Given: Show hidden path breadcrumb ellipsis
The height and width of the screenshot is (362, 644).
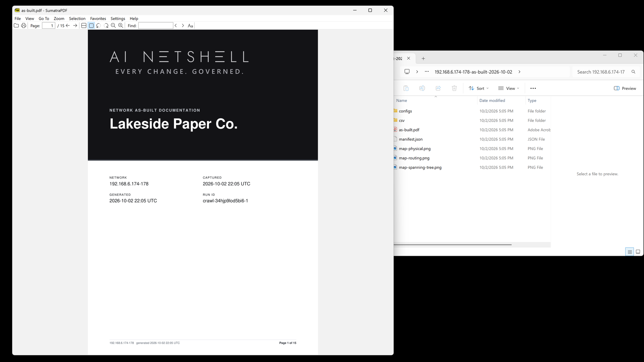Looking at the screenshot, I should tap(427, 72).
